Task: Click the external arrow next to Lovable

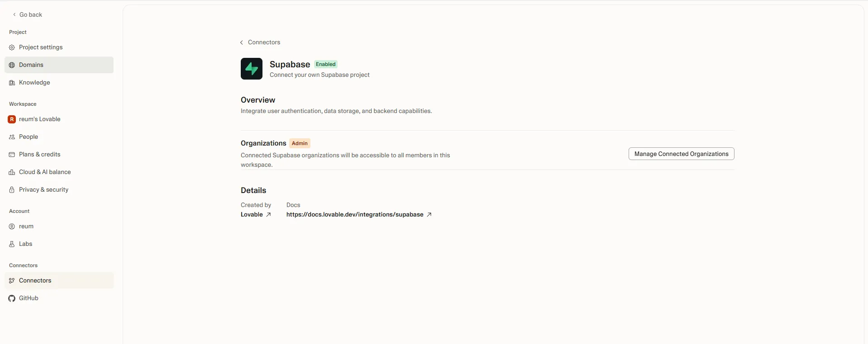Action: click(268, 215)
